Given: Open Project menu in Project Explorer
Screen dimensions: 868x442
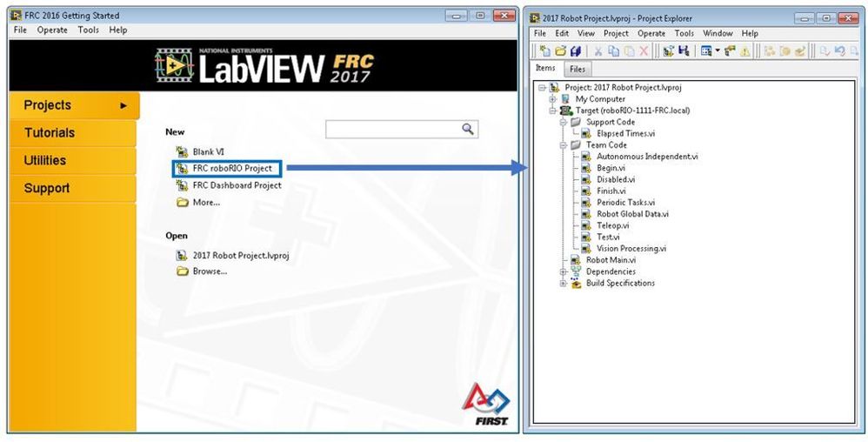Looking at the screenshot, I should click(616, 33).
